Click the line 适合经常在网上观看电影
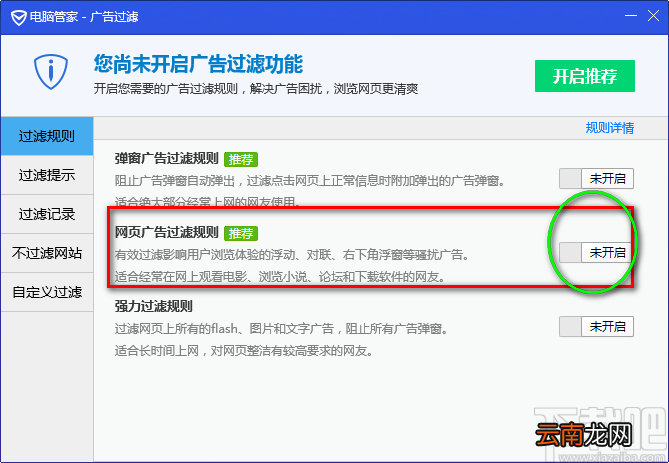Viewport: 669px width, 463px height. [280, 277]
